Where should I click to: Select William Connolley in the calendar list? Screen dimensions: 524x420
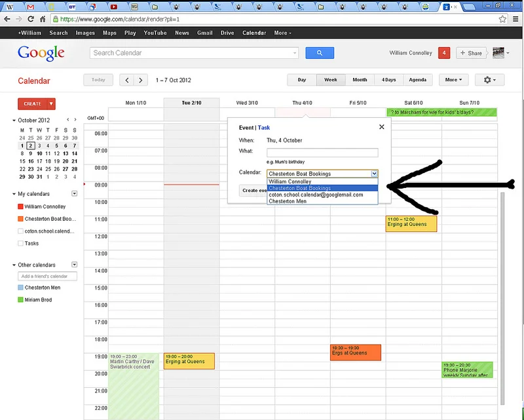click(322, 181)
